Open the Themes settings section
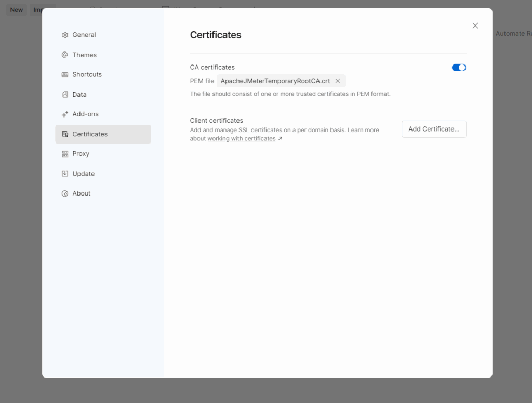The height and width of the screenshot is (403, 532). click(x=84, y=55)
